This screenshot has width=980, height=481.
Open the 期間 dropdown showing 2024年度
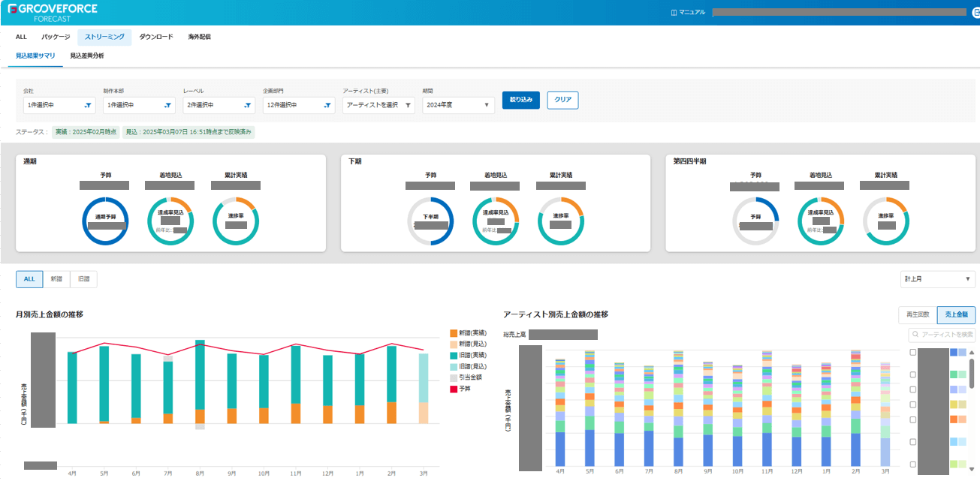(457, 105)
